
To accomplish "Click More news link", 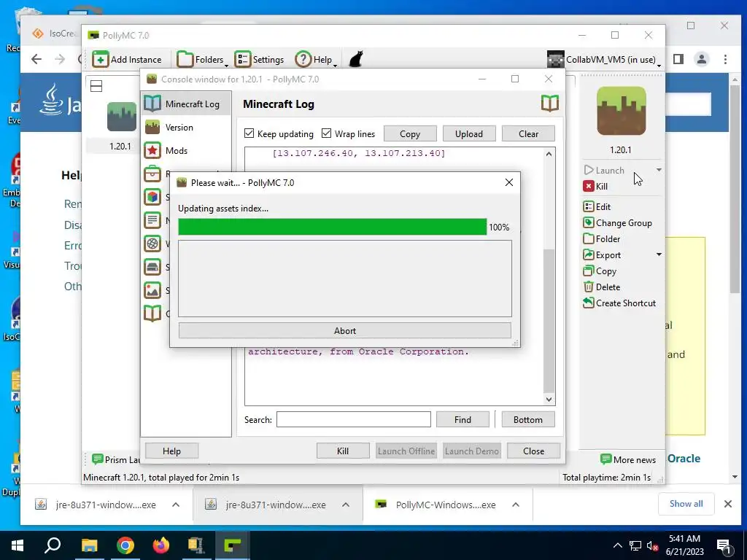I will 628,459.
